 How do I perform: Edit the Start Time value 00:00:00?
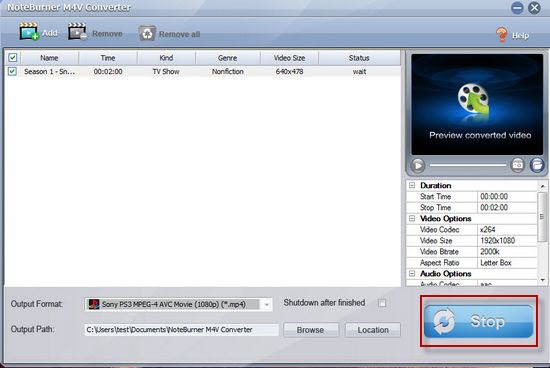click(507, 196)
